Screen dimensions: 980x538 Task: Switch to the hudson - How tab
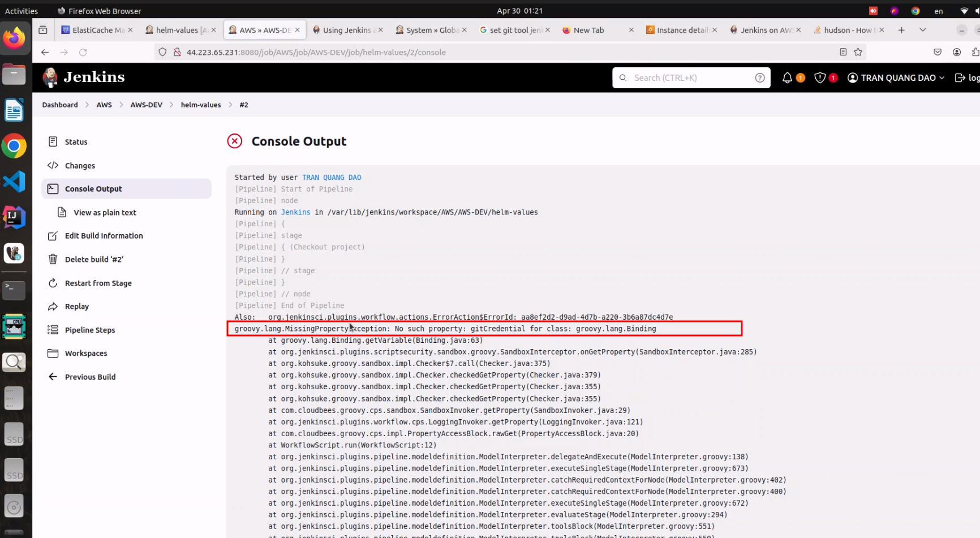[x=848, y=30]
